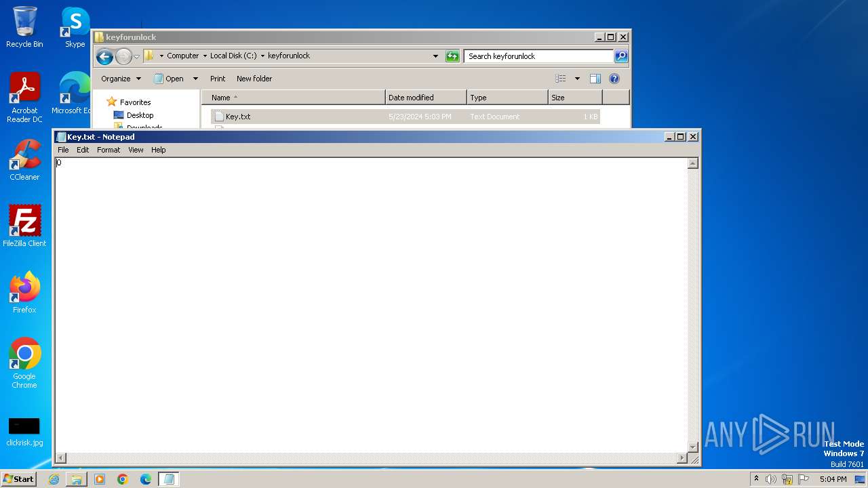Open Microsoft Edge desktop shortcut
Viewport: 868px width, 488px height.
click(x=72, y=94)
